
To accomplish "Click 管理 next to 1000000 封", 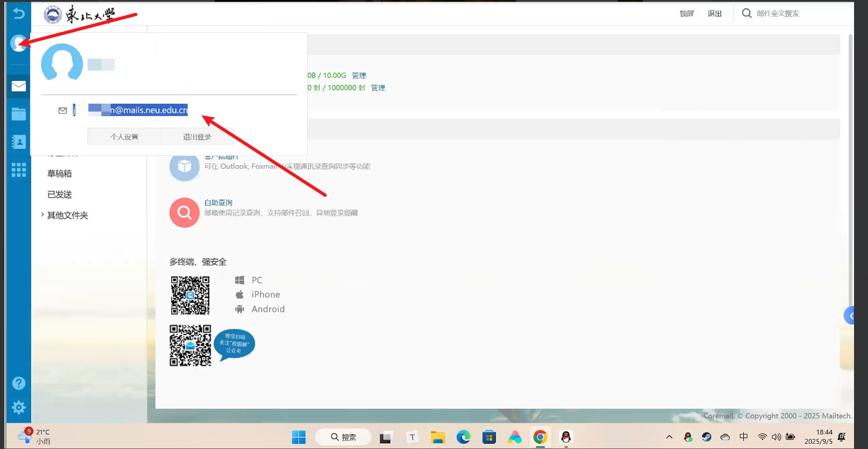I will 378,87.
